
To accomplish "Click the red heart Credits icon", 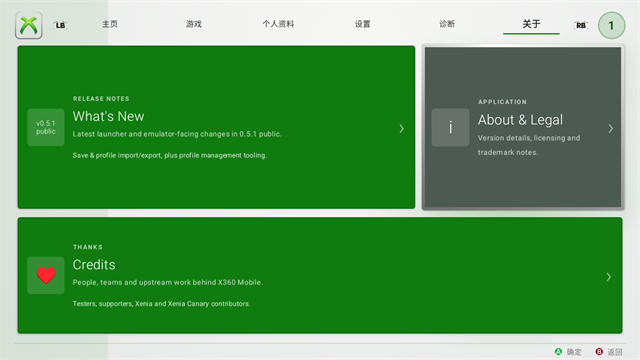I will (x=46, y=276).
